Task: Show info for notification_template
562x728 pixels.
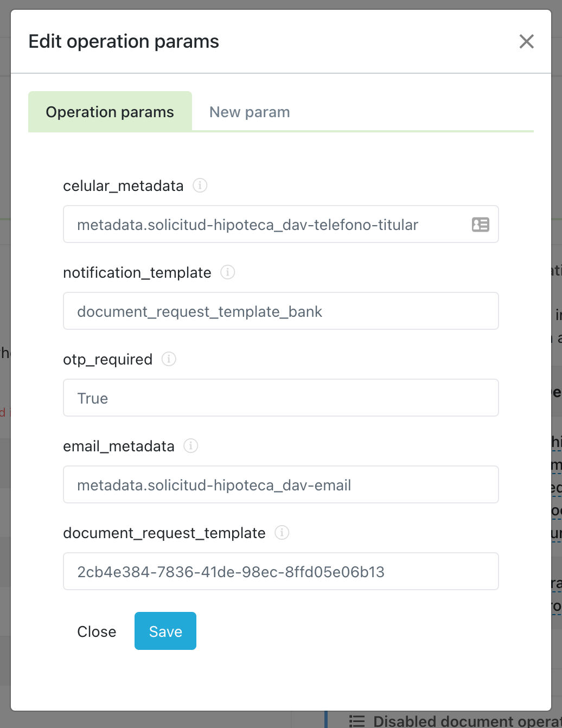Action: (x=228, y=272)
